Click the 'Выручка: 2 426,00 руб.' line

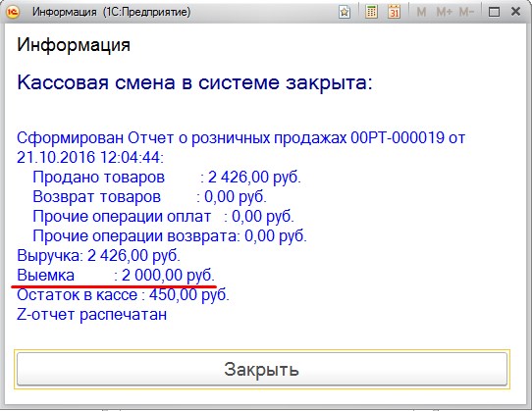pyautogui.click(x=98, y=256)
